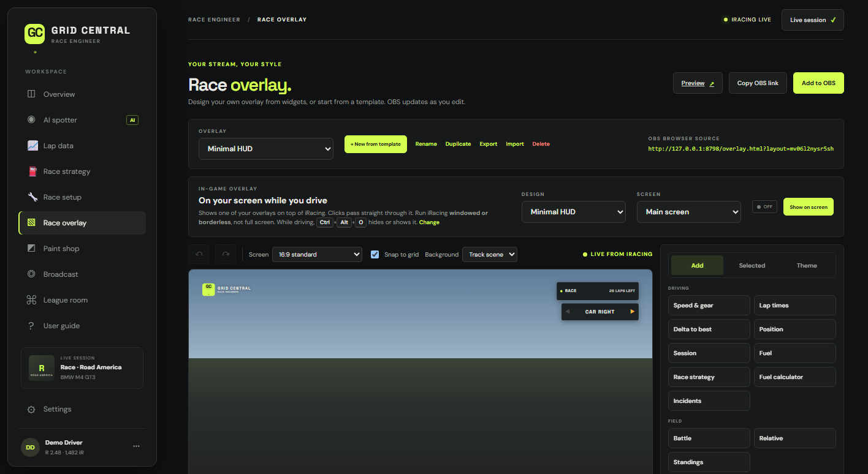Click the Change hotkey link
Screen dimensions: 868x474
tap(429, 222)
